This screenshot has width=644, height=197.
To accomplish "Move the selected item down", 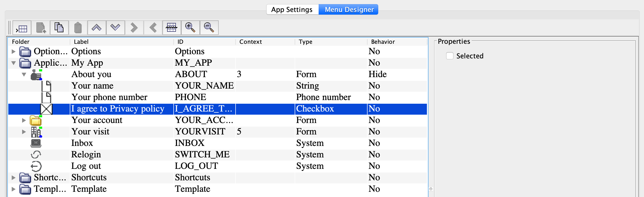I will pos(115,28).
